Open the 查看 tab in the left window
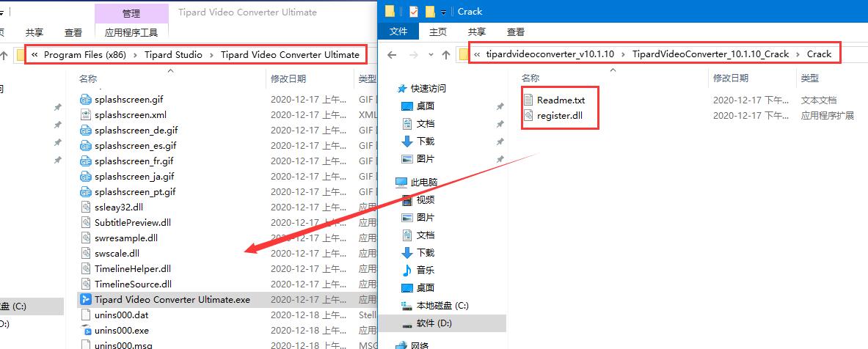Screen dimensions: 868x349 (73, 33)
